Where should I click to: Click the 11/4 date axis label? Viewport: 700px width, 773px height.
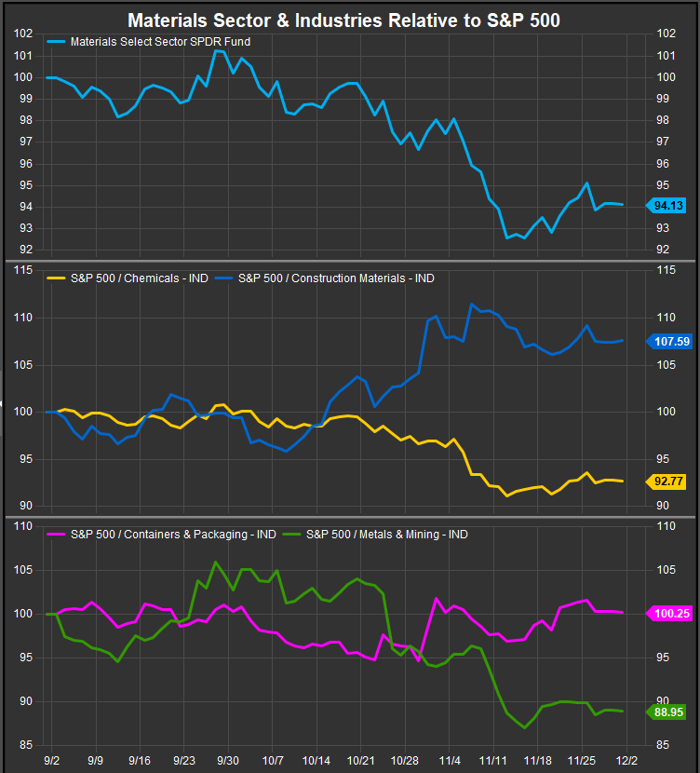pos(450,761)
